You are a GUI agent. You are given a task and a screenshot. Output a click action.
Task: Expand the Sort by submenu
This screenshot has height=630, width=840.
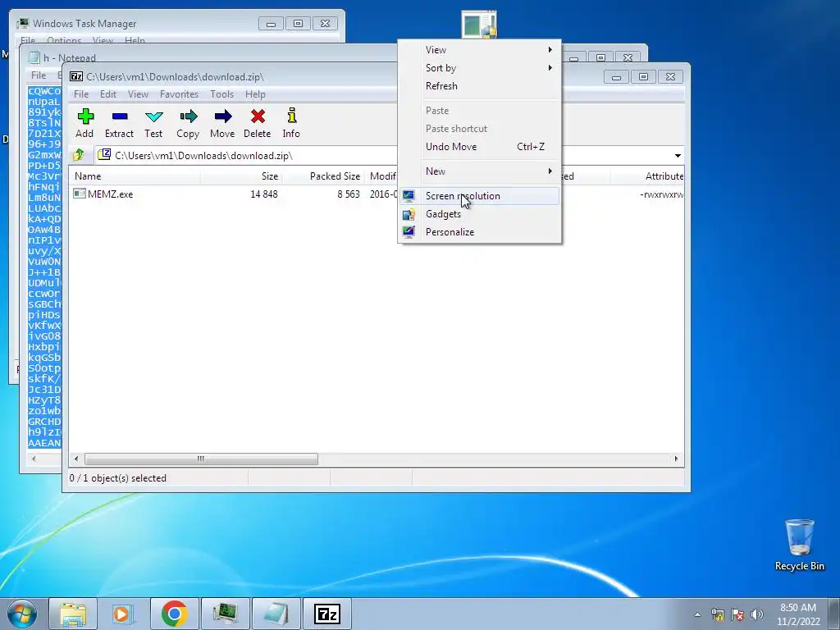(x=479, y=68)
